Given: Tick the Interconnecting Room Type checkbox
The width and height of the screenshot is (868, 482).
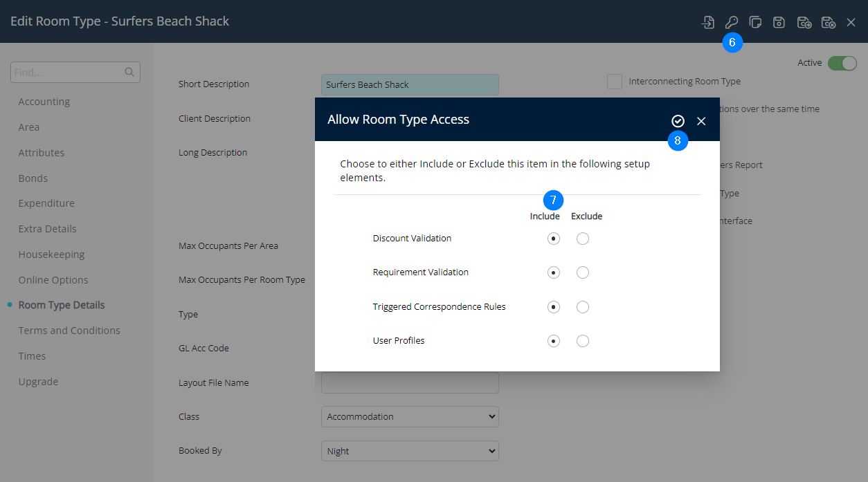Looking at the screenshot, I should click(x=614, y=82).
